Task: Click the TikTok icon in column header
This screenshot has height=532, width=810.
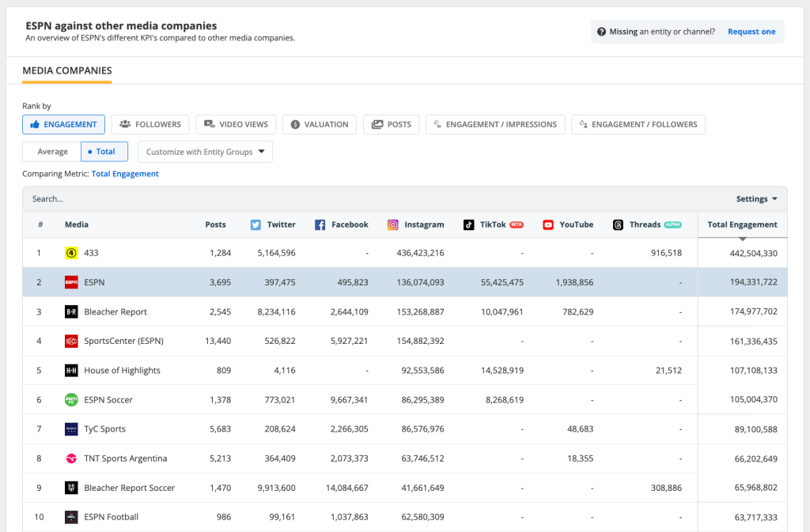Action: point(468,225)
